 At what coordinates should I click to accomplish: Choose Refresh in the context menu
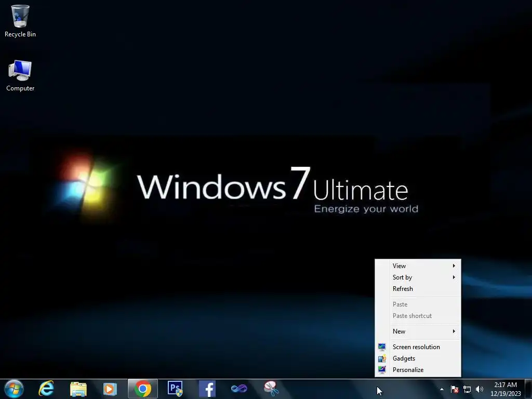click(x=418, y=289)
